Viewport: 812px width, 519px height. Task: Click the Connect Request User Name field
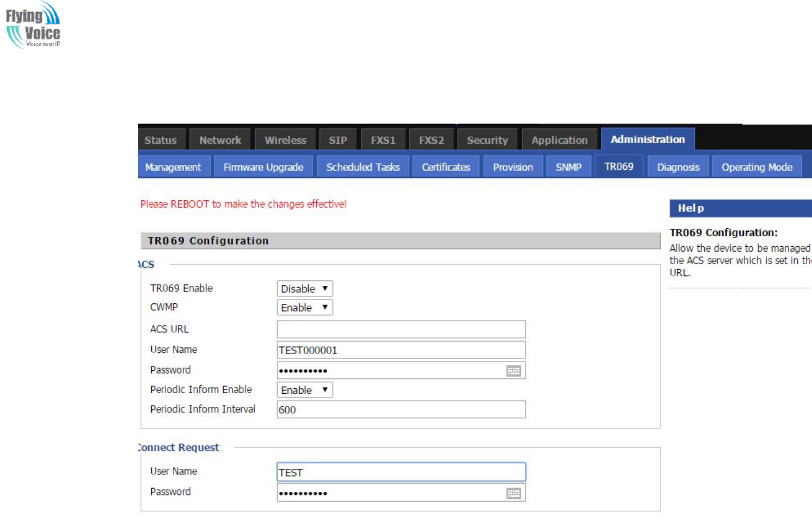coord(401,472)
